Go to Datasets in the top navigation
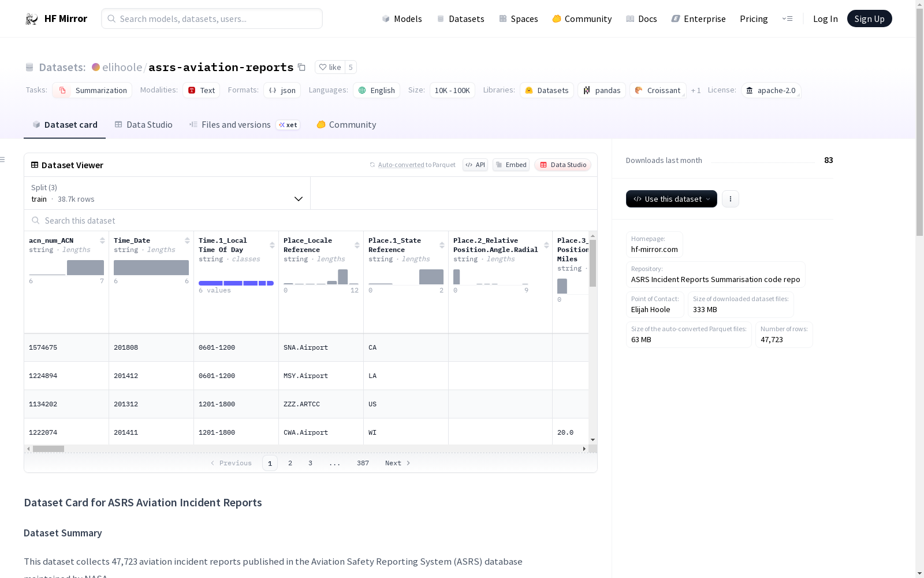This screenshot has height=578, width=924. coord(460,19)
